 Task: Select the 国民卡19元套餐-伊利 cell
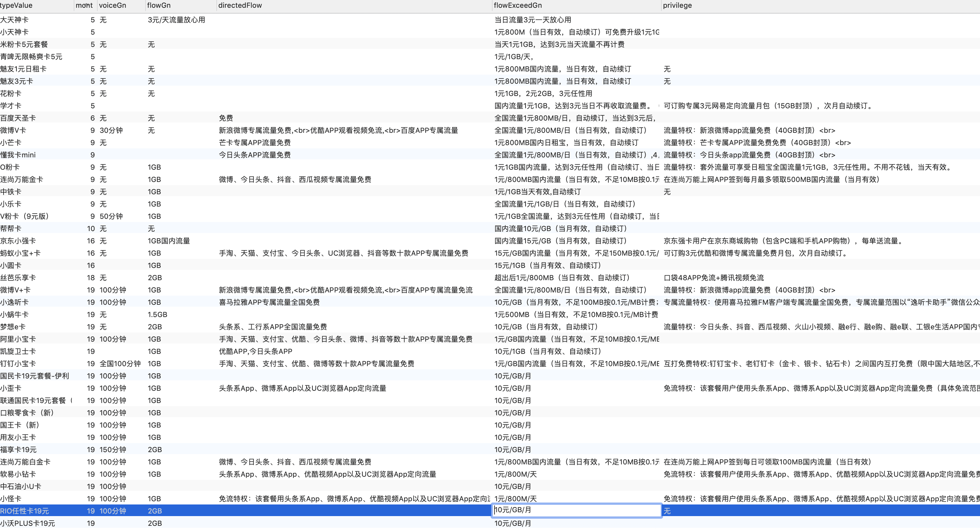(x=35, y=376)
